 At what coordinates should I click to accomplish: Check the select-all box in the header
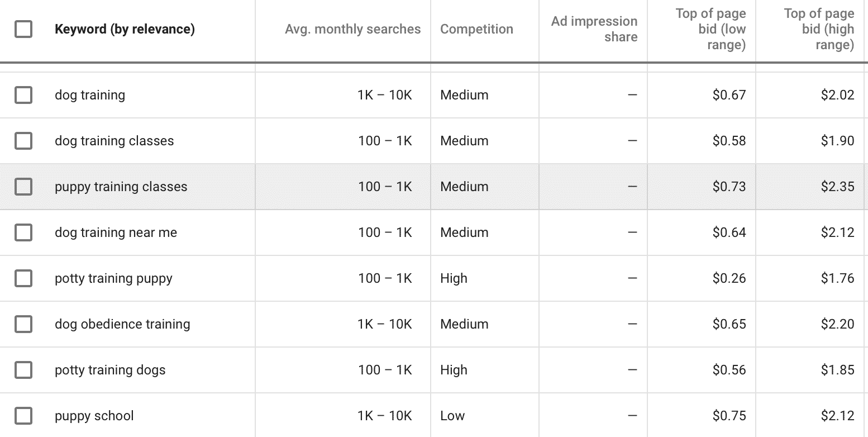tap(23, 29)
